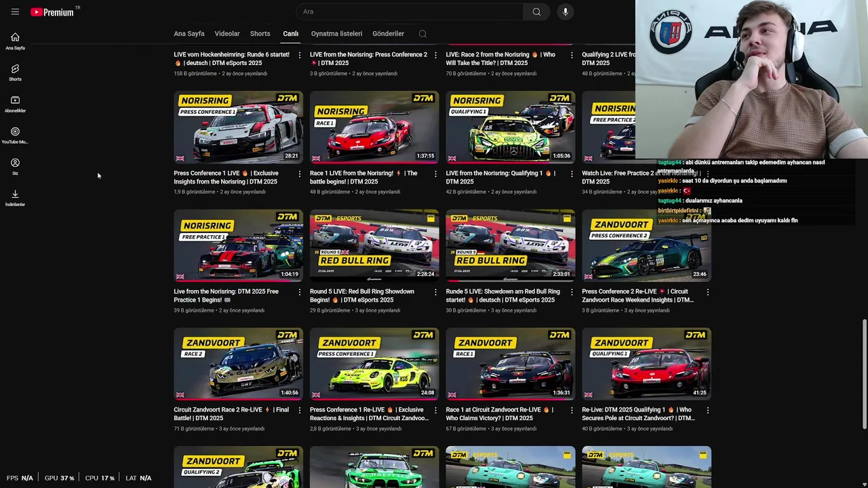Open options for Press Conference 1 LIVE Norisring
Viewport: 868px width, 488px height.
300,174
